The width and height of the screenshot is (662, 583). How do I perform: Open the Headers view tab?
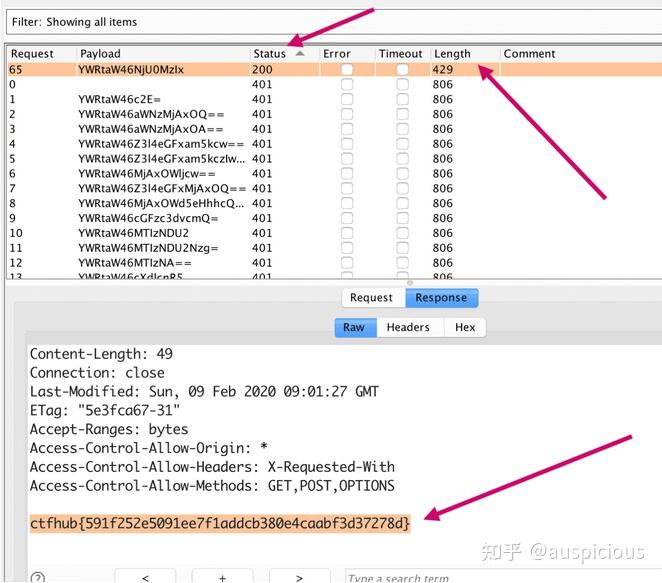click(408, 327)
